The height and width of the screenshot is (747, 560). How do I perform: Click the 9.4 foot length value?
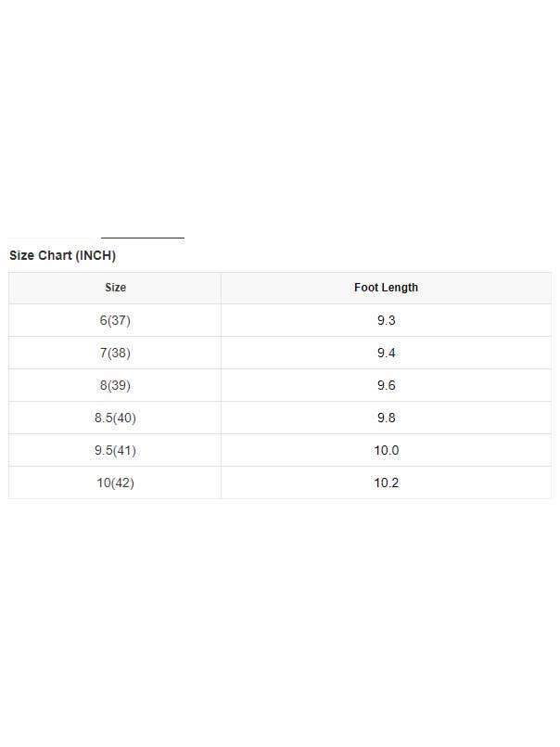386,353
